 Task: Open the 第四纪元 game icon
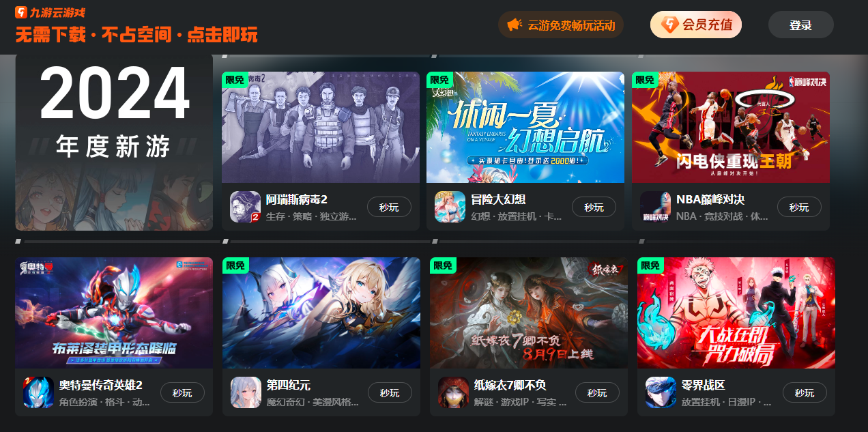coord(246,392)
